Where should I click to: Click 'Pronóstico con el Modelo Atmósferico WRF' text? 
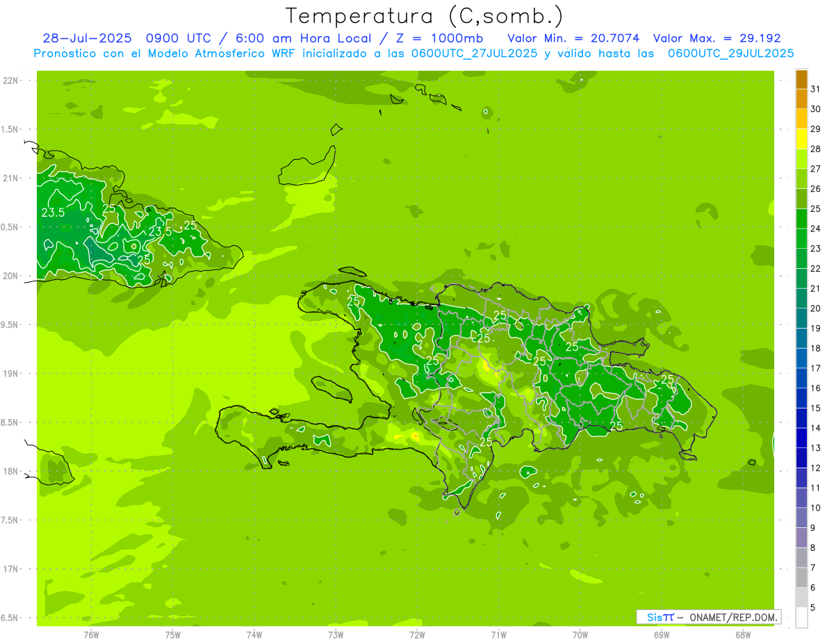click(165, 53)
